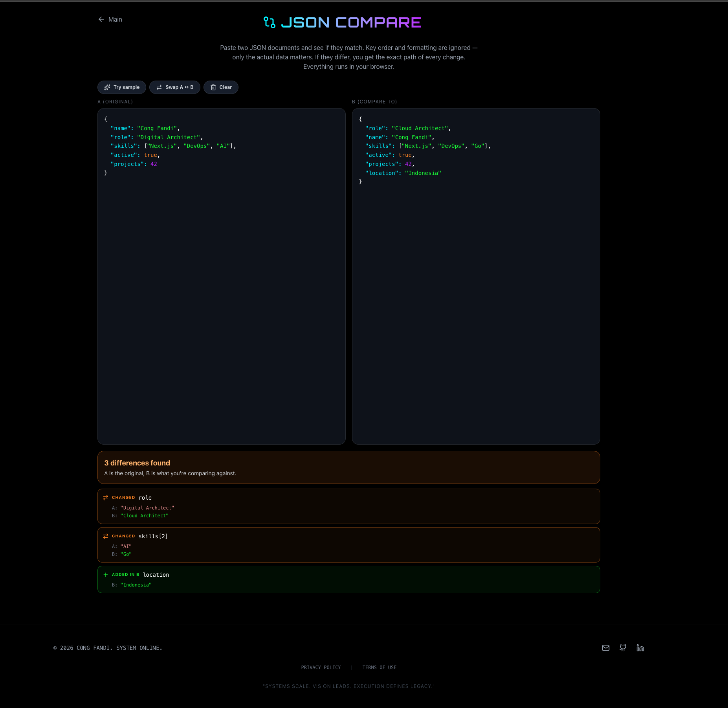
Task: Click the back arrow next to Main
Action: tap(101, 19)
